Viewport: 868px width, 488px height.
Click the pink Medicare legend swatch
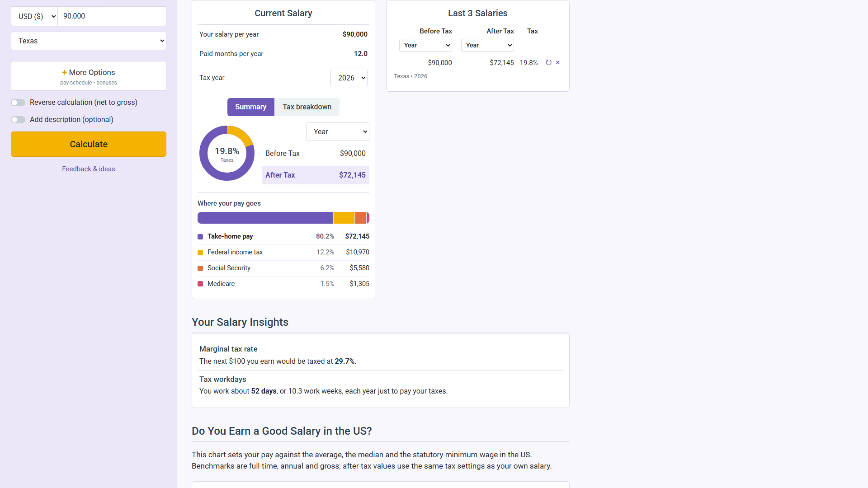(x=200, y=284)
